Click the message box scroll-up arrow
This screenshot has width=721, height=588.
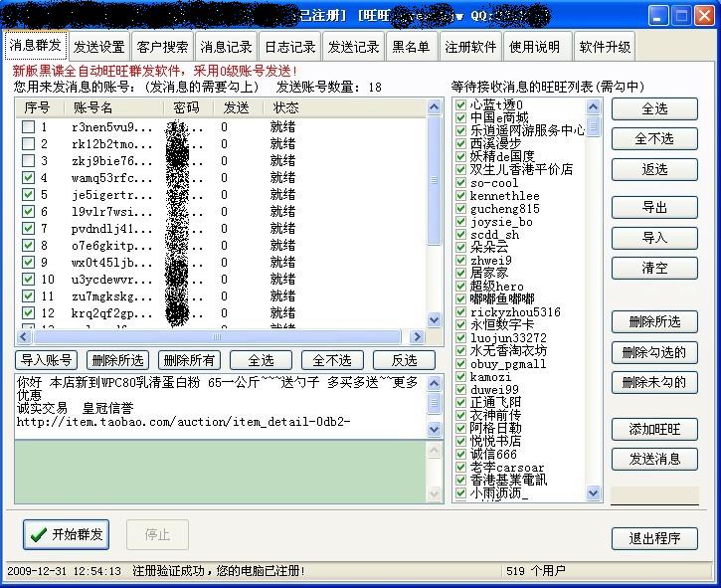[x=434, y=383]
